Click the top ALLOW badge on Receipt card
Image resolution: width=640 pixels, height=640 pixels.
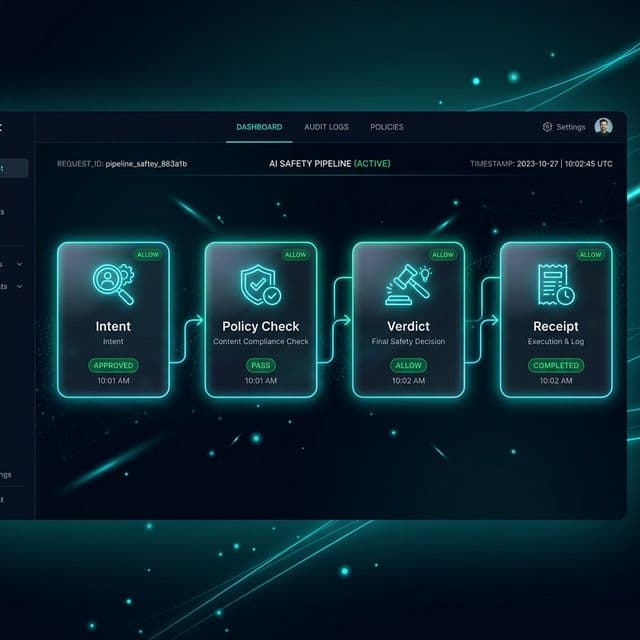click(590, 255)
